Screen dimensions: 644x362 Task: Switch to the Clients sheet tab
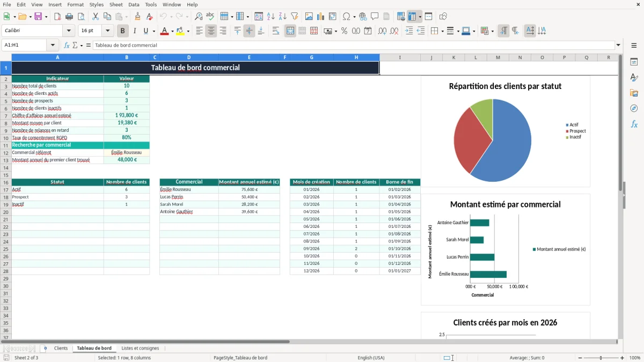coord(61,349)
